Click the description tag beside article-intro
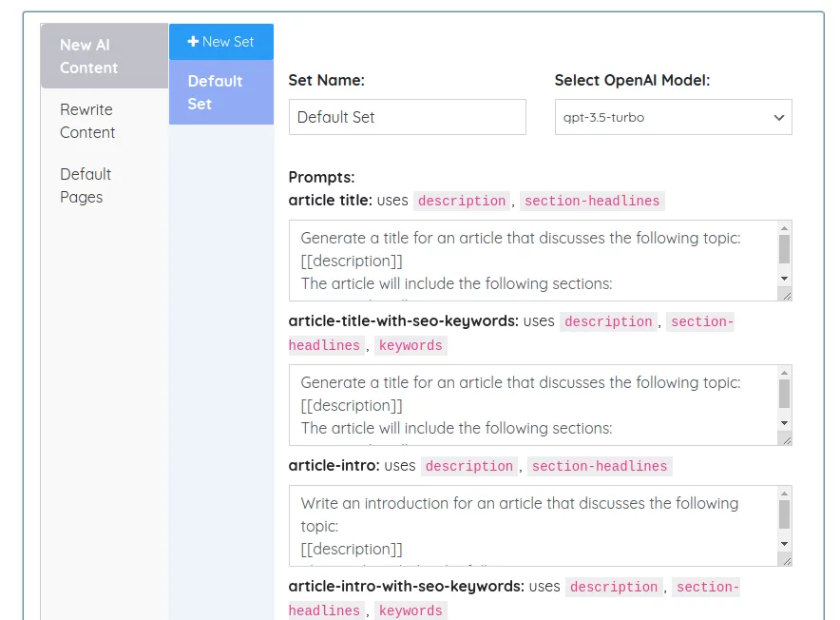840x620 pixels. (469, 466)
